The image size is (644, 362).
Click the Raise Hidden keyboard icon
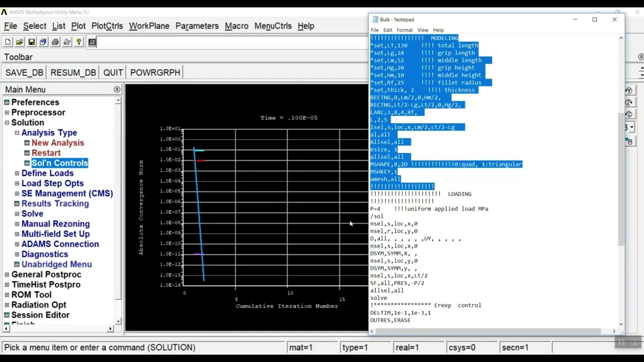[x=92, y=42]
